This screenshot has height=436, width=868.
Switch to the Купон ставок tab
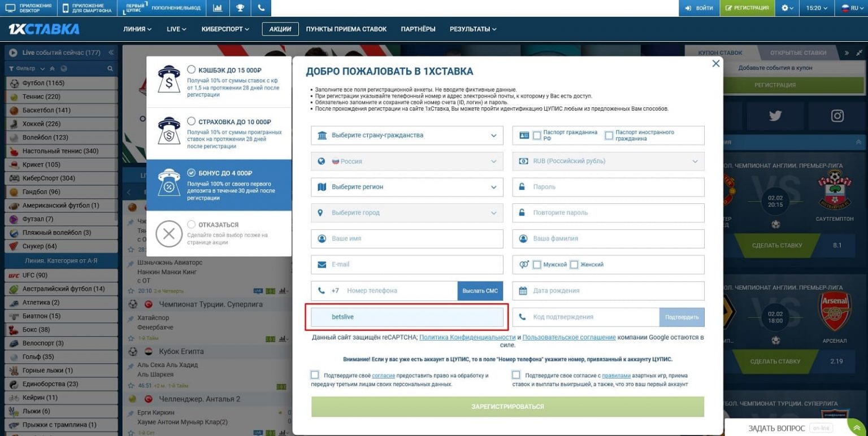[720, 53]
